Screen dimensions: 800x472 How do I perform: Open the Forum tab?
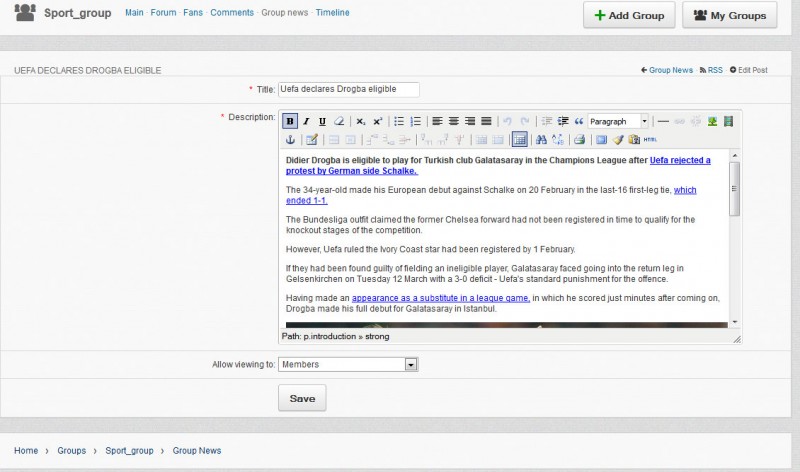pos(163,12)
